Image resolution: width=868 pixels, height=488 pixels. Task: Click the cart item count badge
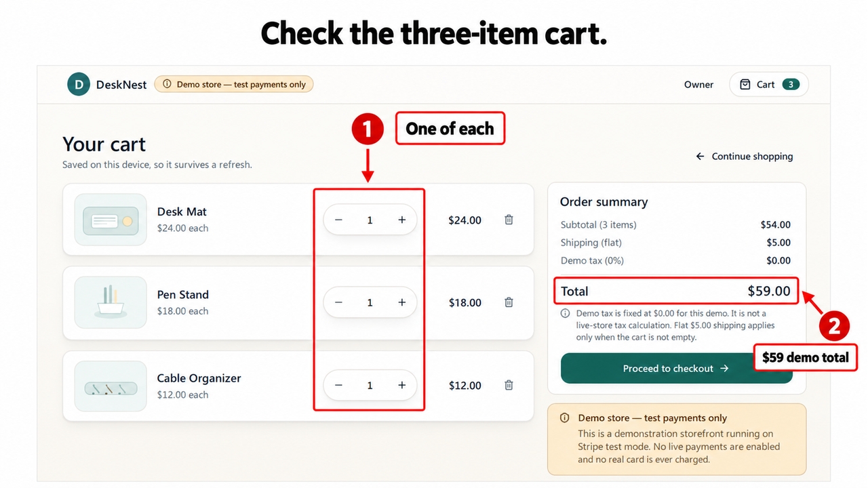pyautogui.click(x=791, y=85)
